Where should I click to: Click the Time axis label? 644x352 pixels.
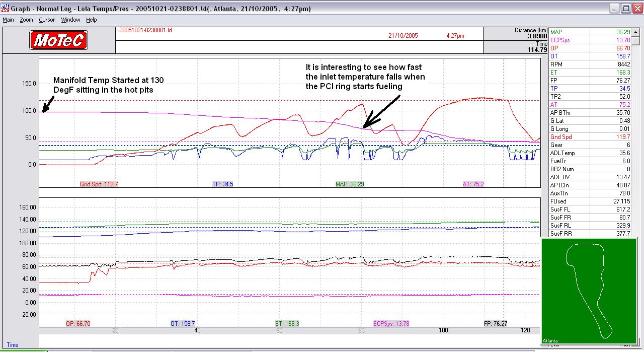click(13, 345)
